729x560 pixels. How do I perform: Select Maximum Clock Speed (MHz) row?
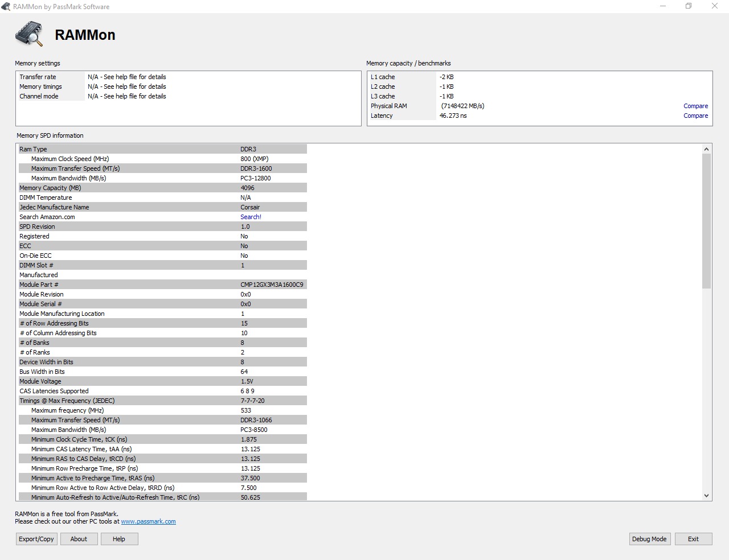click(163, 159)
